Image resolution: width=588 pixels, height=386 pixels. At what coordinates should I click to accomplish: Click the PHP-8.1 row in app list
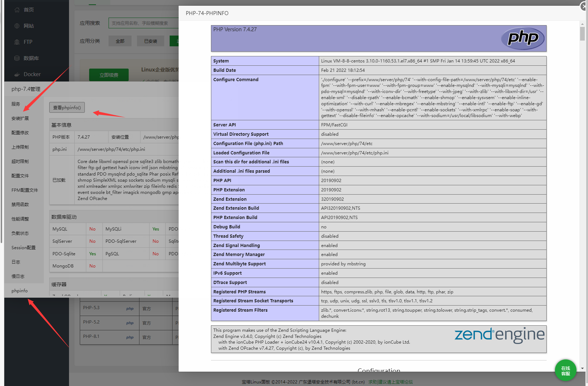(129, 337)
